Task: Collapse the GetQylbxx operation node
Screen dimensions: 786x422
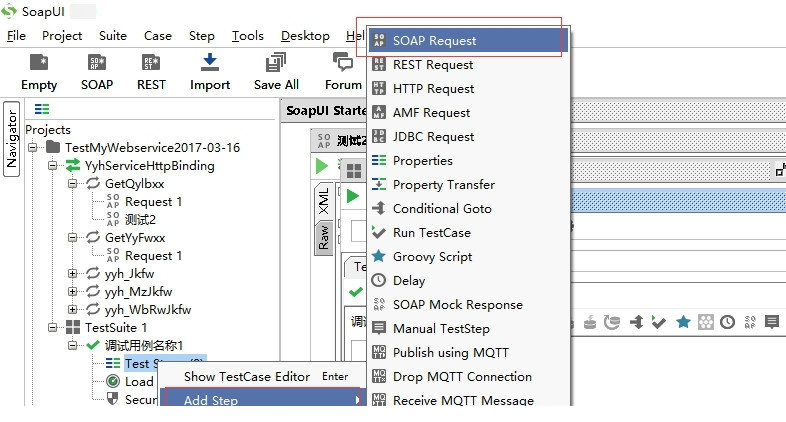Action: (x=73, y=183)
